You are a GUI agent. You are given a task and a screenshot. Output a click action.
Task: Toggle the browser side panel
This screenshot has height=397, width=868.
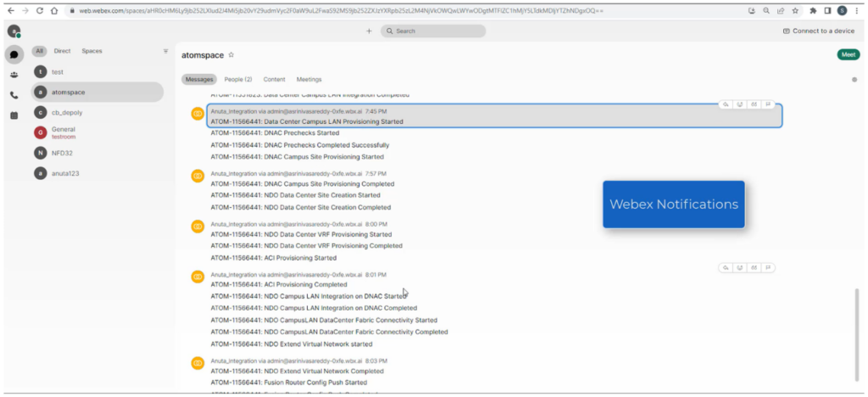pos(827,10)
